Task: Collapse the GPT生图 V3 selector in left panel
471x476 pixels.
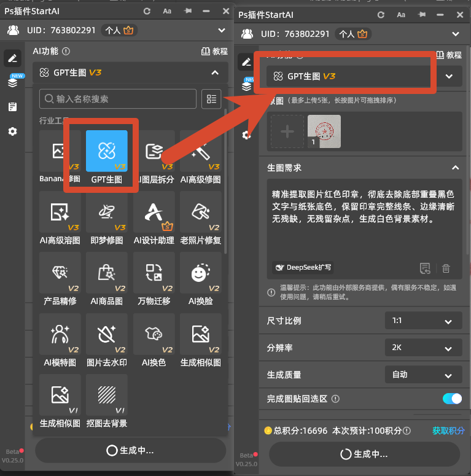Action: pyautogui.click(x=130, y=72)
